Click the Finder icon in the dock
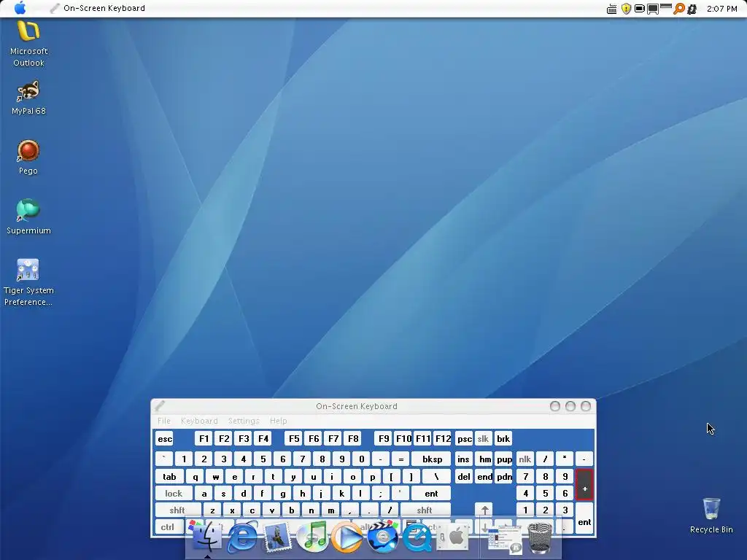The image size is (747, 560). click(x=207, y=536)
